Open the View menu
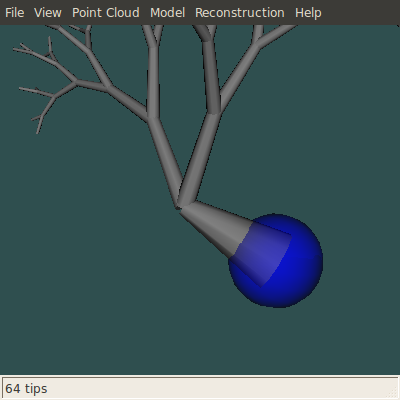The height and width of the screenshot is (400, 400). [x=48, y=13]
